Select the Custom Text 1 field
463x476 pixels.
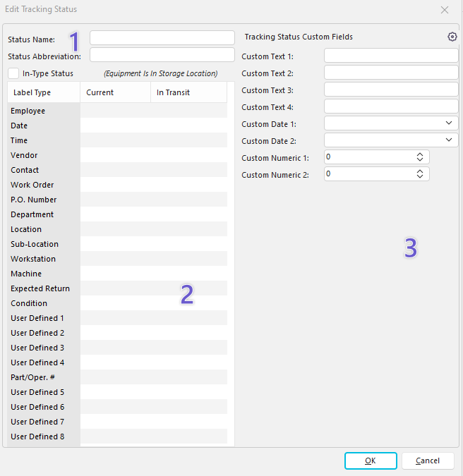(x=391, y=56)
